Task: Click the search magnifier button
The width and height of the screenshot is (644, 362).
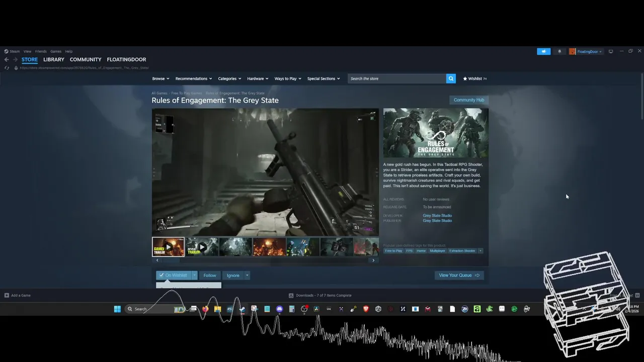Action: 451,78
